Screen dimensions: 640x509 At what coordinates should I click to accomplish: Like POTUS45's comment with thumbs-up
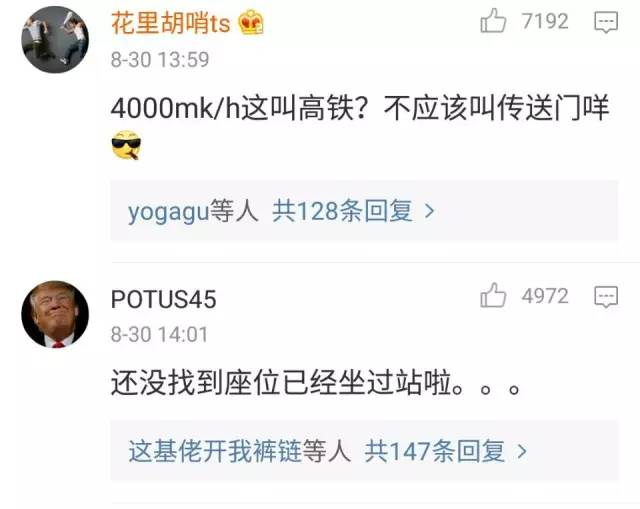pyautogui.click(x=493, y=295)
